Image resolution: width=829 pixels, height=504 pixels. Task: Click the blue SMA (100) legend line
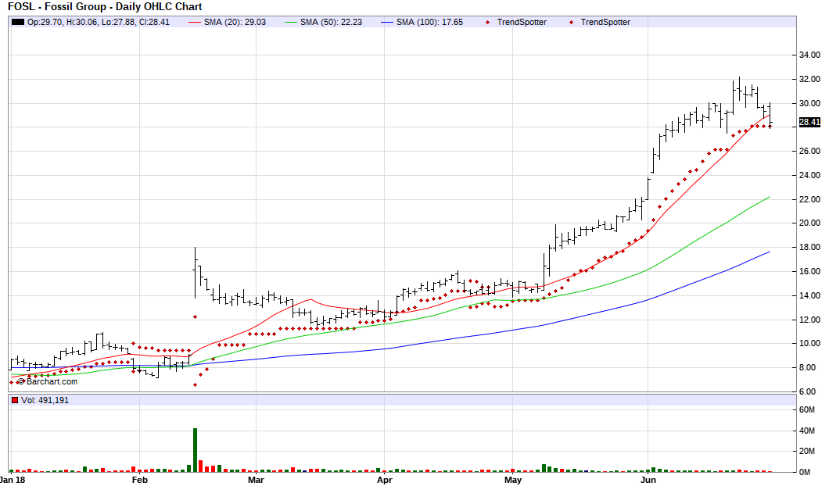(x=387, y=22)
